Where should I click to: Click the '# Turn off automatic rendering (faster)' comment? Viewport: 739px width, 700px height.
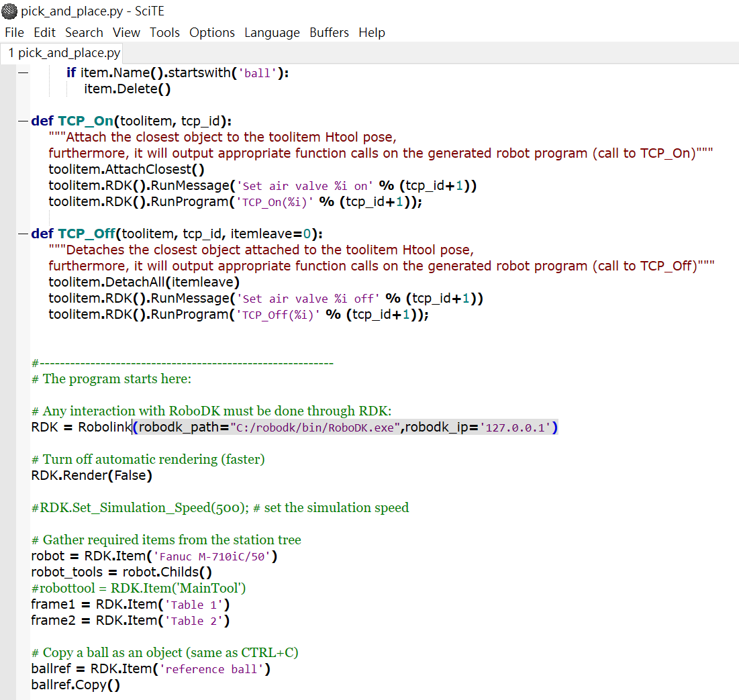(x=148, y=459)
